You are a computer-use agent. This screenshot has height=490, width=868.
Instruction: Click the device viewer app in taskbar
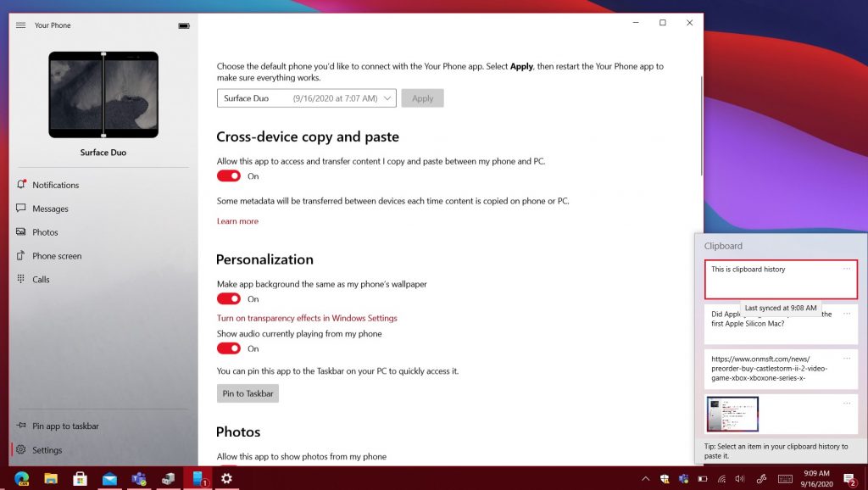point(169,478)
